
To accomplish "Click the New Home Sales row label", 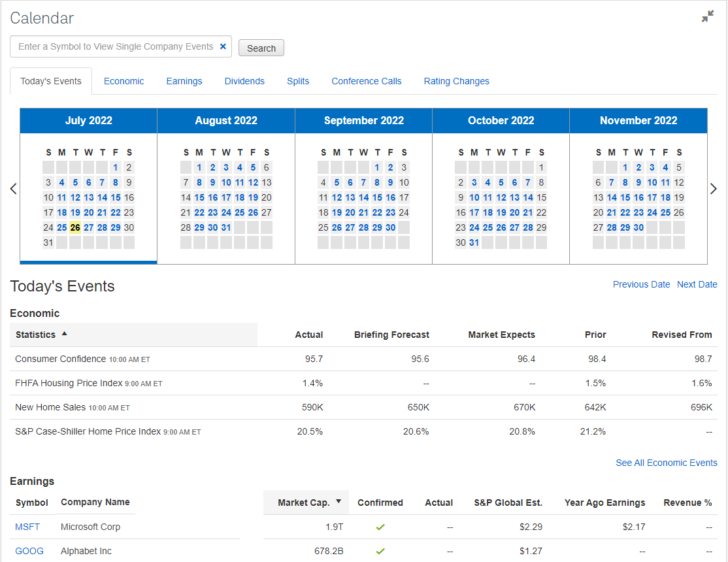I will pos(50,407).
